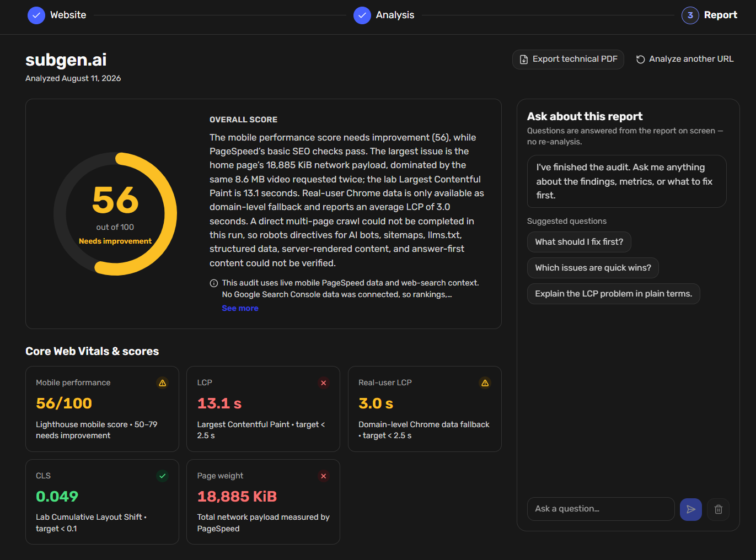This screenshot has width=756, height=560.
Task: Click the 56/100 mobile performance value
Action: click(64, 403)
